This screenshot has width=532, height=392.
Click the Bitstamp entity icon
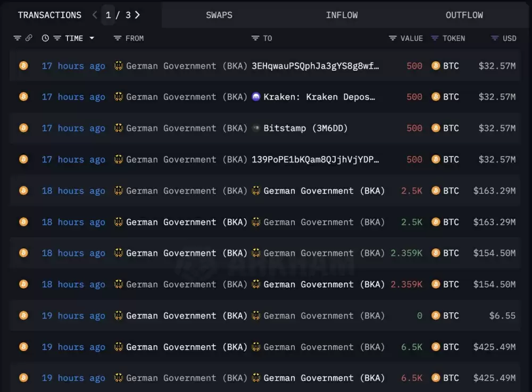[255, 128]
